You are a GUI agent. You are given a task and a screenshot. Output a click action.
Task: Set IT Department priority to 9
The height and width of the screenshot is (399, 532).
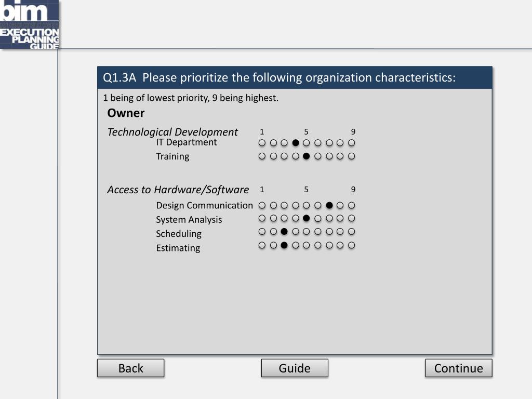(352, 143)
